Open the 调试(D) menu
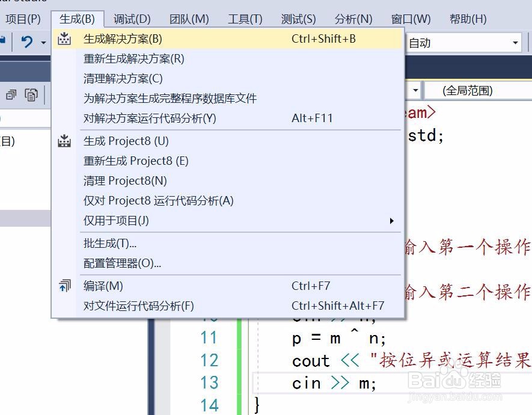This screenshot has height=415, width=532. [132, 19]
